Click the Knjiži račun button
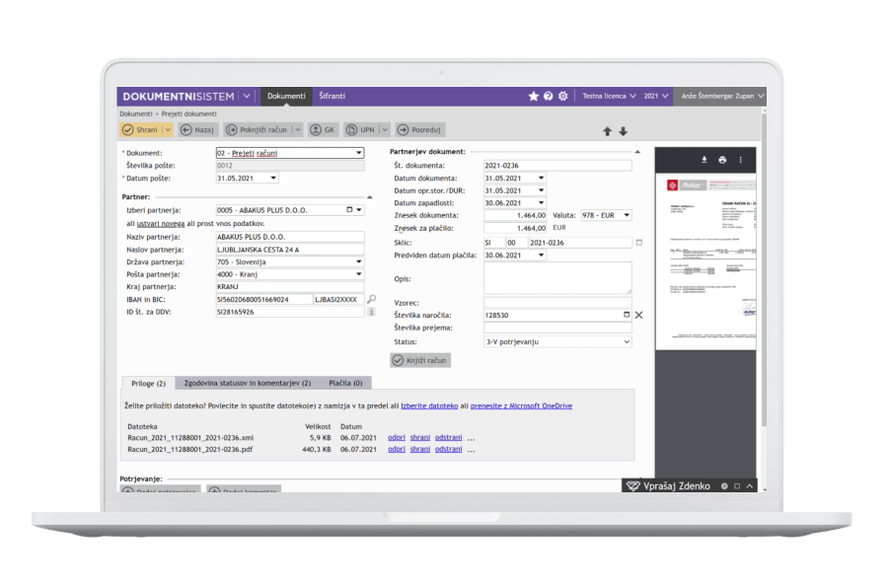This screenshot has width=888, height=588. click(420, 360)
